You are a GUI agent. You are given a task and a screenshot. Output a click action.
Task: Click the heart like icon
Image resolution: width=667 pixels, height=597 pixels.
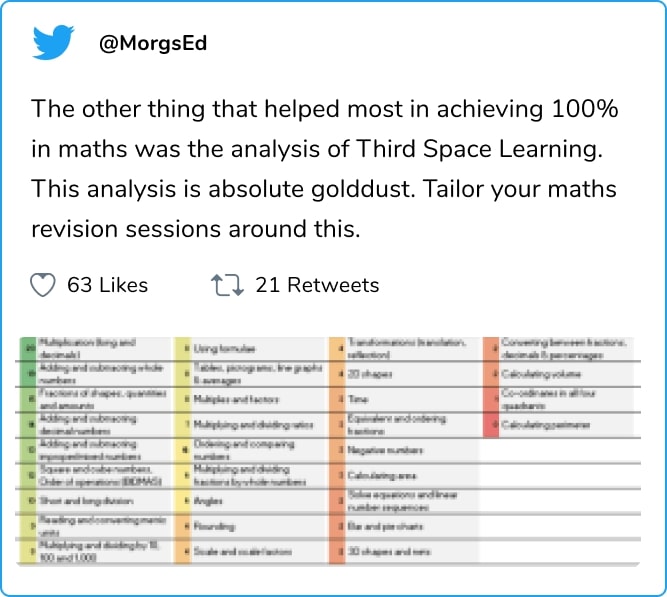tap(43, 286)
